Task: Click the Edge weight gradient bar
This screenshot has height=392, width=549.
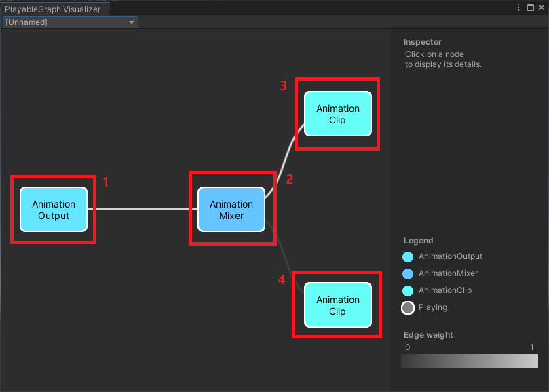Action: (x=469, y=361)
